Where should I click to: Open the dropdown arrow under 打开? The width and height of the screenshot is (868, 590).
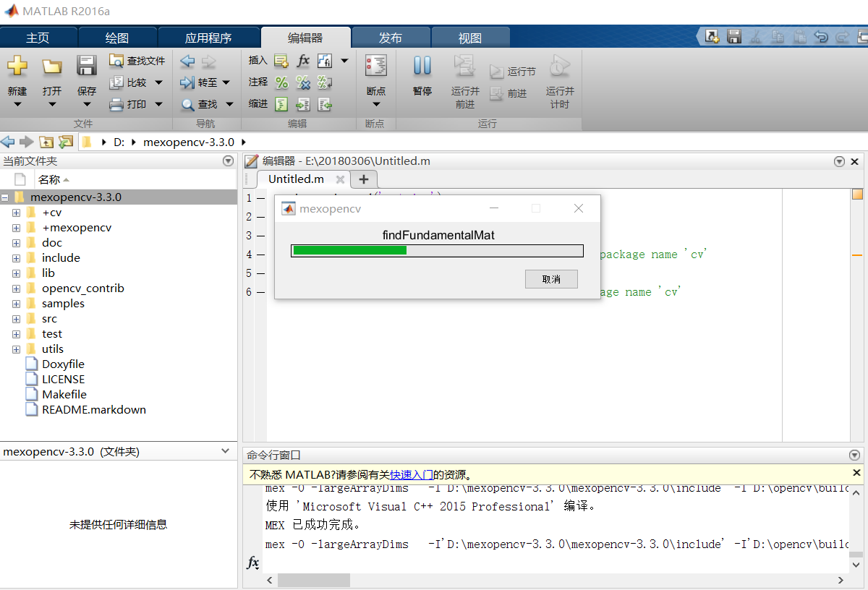[x=52, y=104]
